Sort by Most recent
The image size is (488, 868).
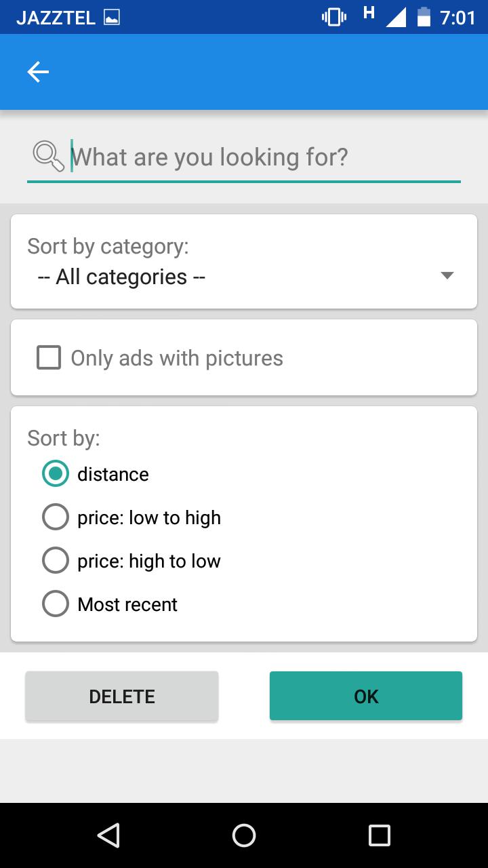point(56,604)
